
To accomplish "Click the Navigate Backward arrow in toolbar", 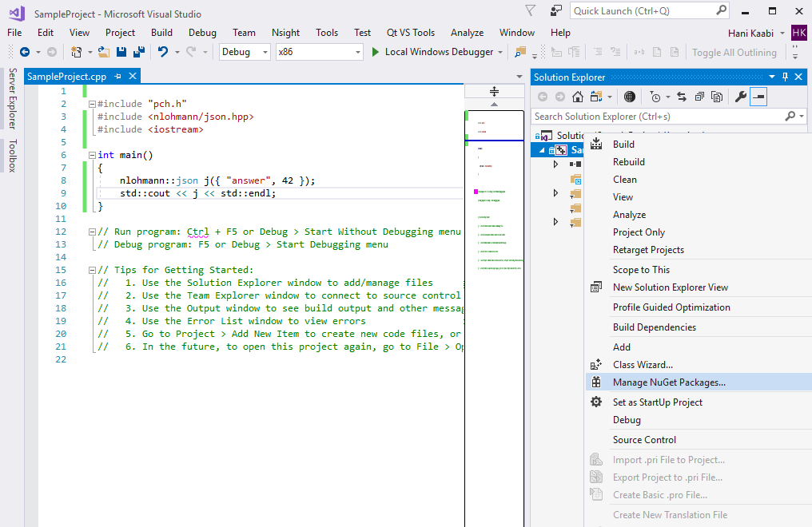I will (24, 52).
